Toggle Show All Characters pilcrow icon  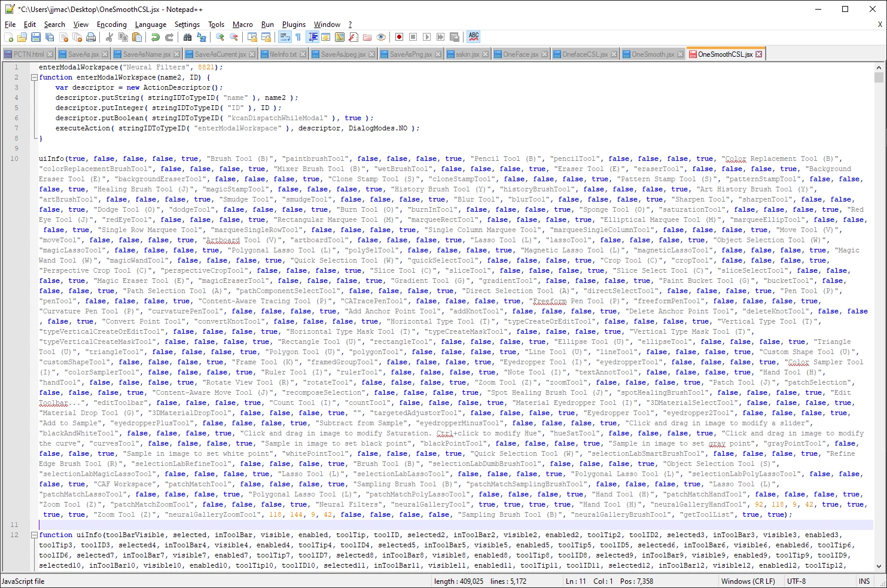tap(298, 37)
